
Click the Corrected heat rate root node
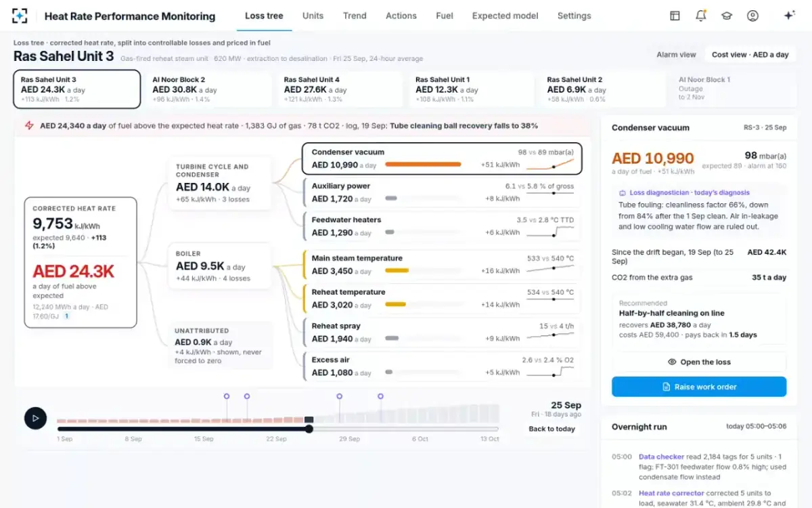pos(81,263)
